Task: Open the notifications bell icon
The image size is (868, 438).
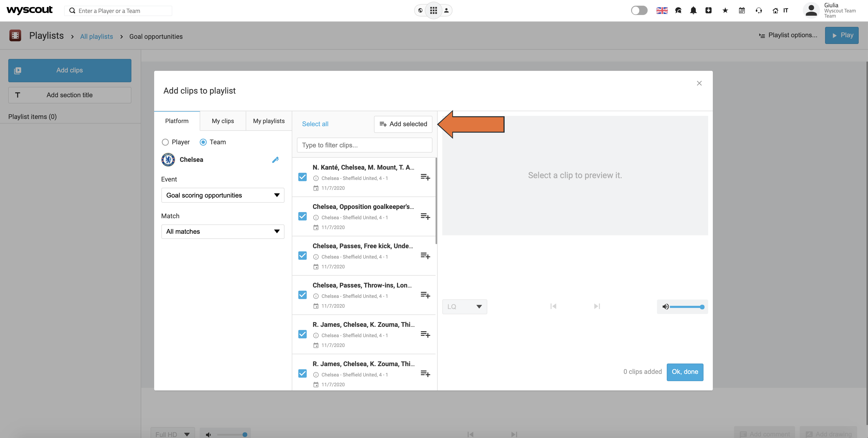Action: (x=693, y=10)
